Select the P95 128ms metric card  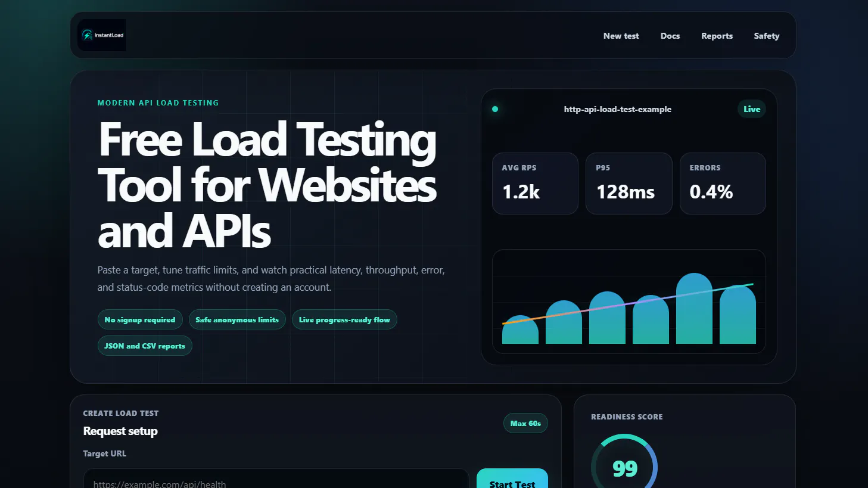pos(629,184)
